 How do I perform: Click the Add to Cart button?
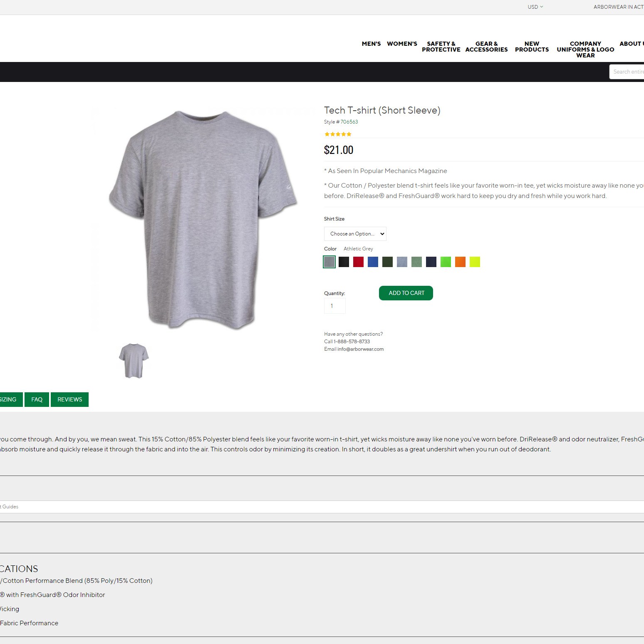(x=406, y=293)
